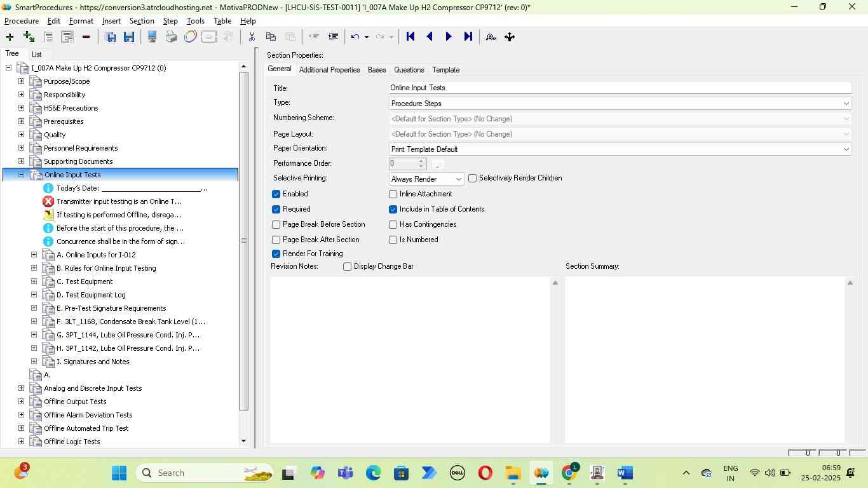Viewport: 868px width, 488px height.
Task: Click in the Title input field
Action: click(x=620, y=88)
